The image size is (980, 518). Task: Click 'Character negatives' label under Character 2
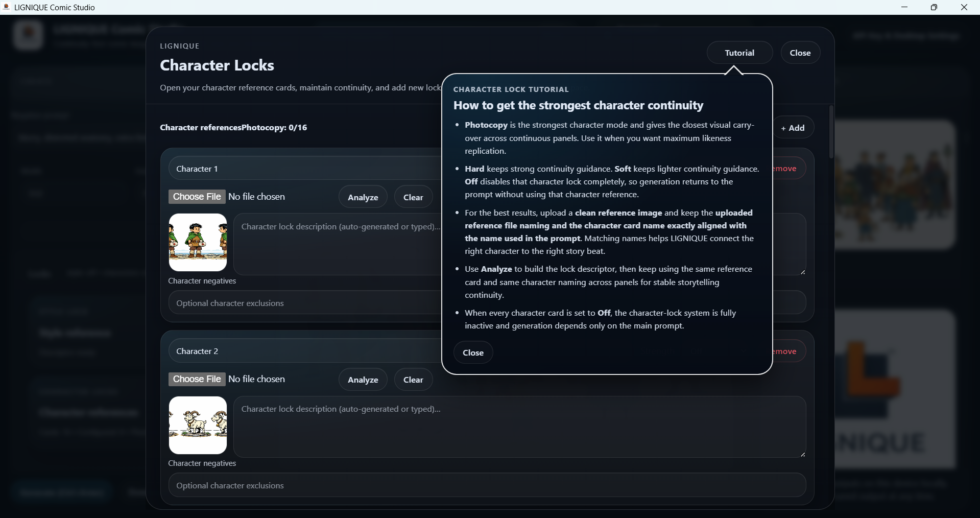coord(202,463)
